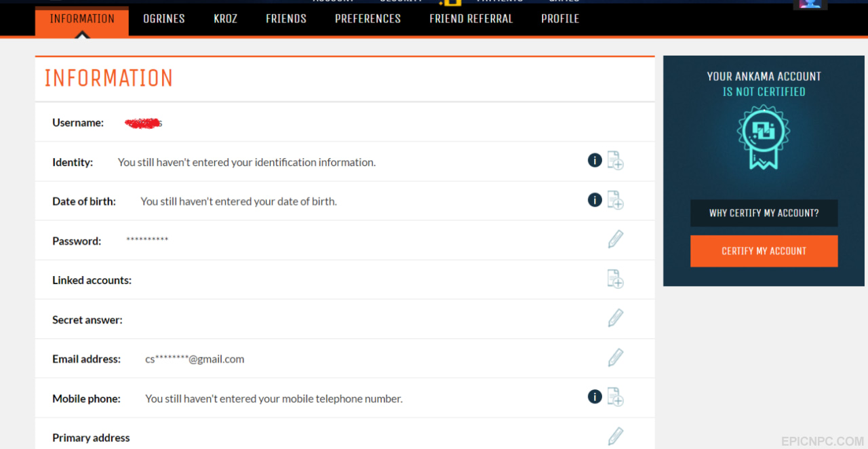868x449 pixels.
Task: Click Why Certify My Account button
Action: pos(764,213)
